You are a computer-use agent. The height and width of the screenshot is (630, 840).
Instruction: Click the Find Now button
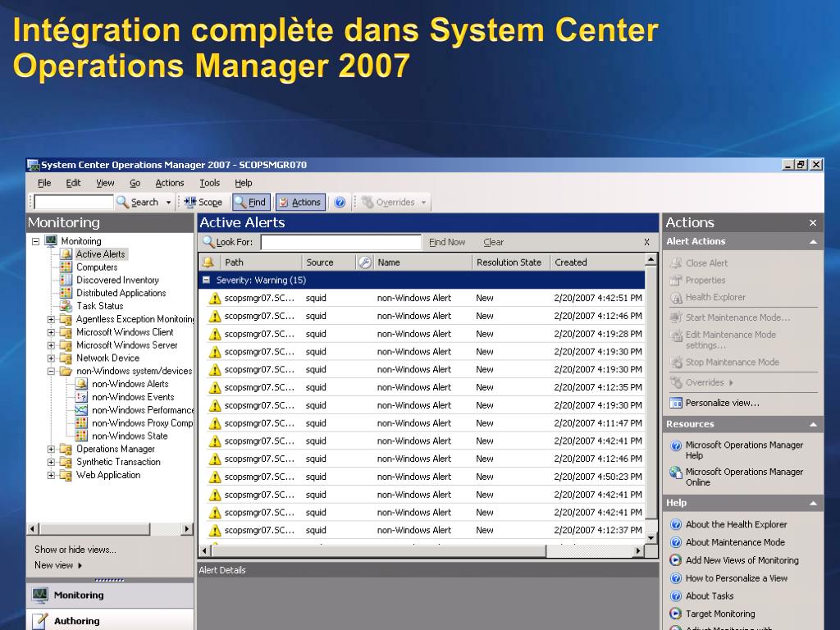pos(447,242)
